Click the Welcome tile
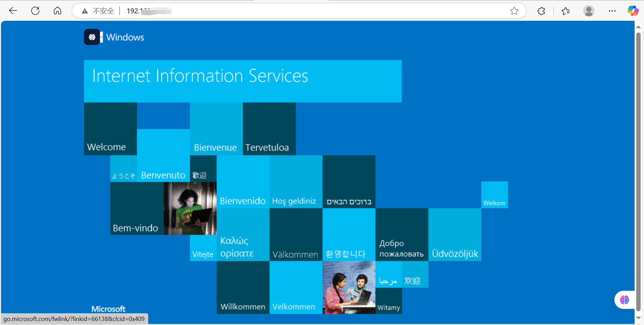Viewport: 644px width, 325px height. (110, 129)
